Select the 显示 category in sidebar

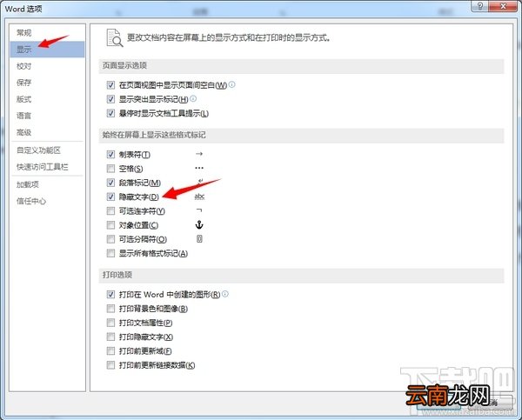coord(47,50)
